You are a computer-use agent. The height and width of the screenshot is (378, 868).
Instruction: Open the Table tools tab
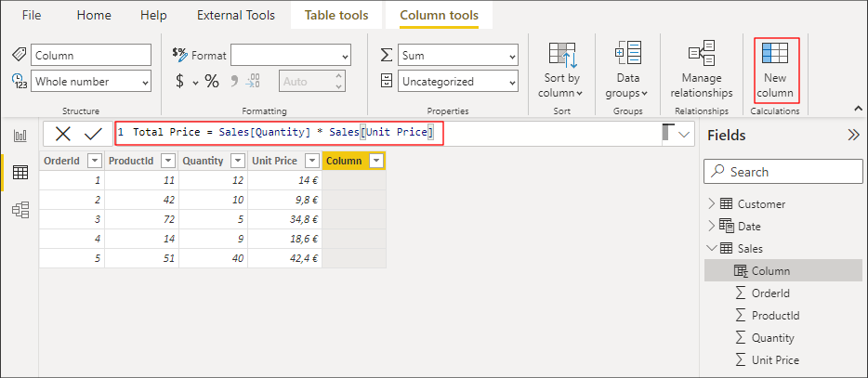click(336, 16)
